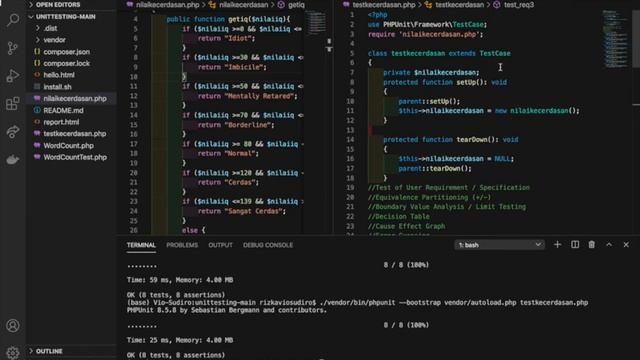
Task: Open the Accounts icon
Action: point(13,326)
